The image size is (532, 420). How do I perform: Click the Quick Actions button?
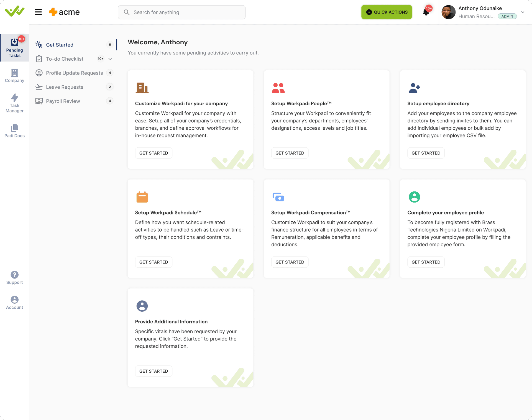coord(387,12)
